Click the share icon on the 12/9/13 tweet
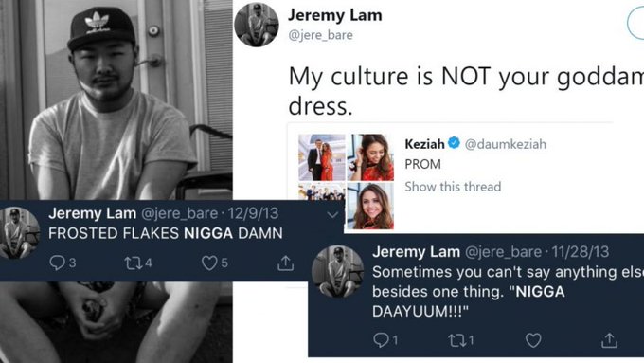Image resolution: width=644 pixels, height=363 pixels. click(285, 263)
